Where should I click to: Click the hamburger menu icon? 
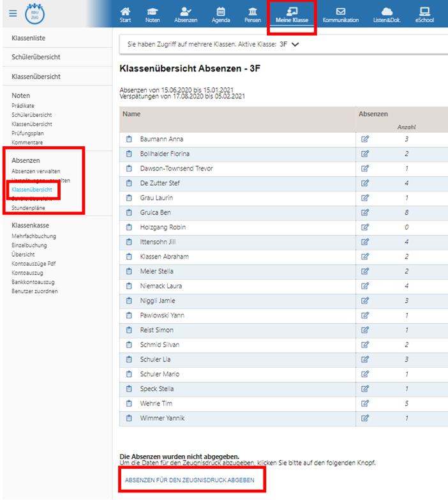[x=13, y=13]
